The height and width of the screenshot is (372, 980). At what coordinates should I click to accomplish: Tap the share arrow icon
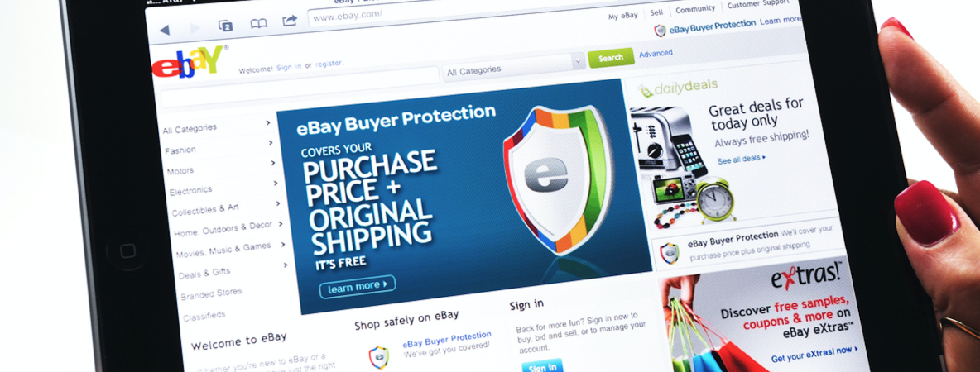290,21
